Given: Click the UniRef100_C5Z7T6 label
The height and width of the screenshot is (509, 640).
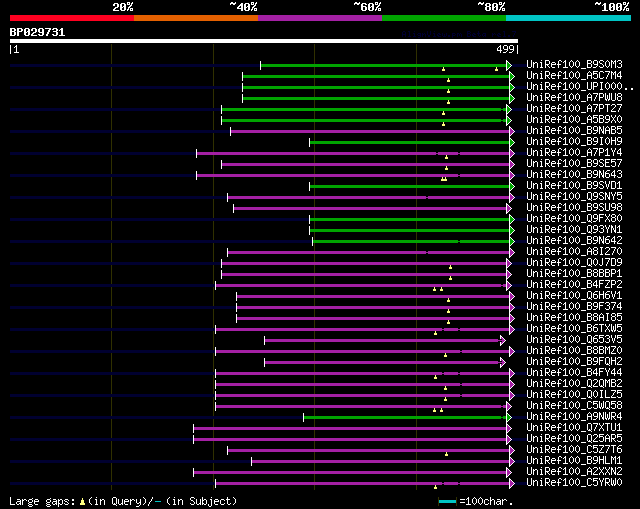Looking at the screenshot, I should coord(574,450).
